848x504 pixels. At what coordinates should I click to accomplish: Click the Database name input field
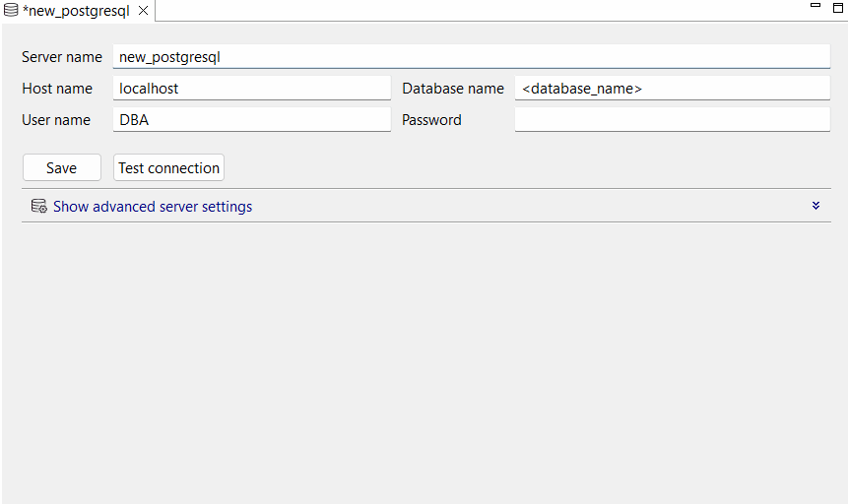tap(672, 89)
